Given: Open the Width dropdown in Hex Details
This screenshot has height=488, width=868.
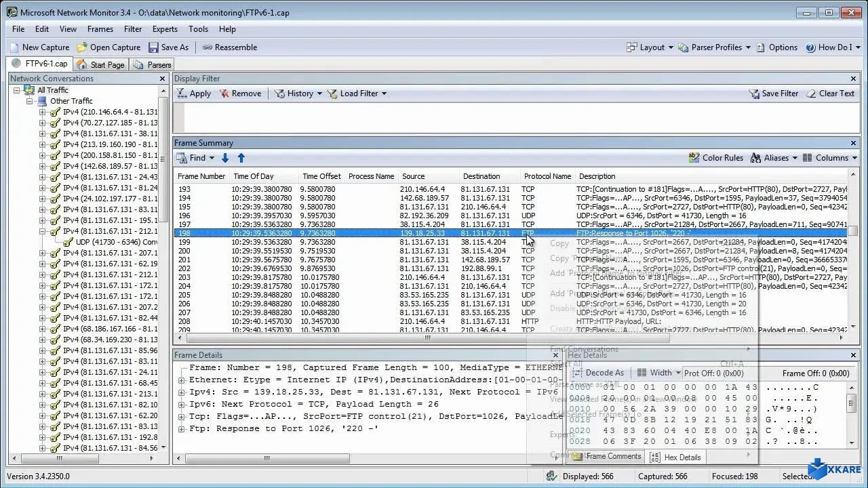Looking at the screenshot, I should [659, 373].
